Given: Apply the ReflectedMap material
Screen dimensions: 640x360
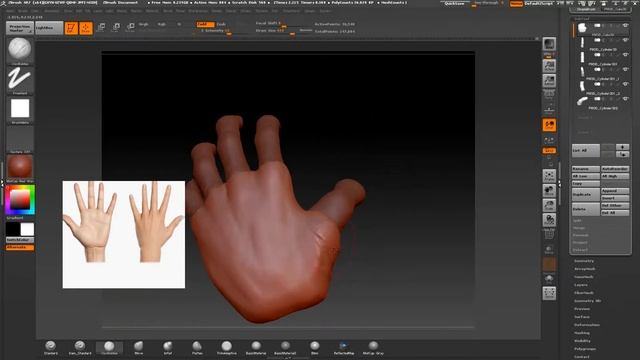Looking at the screenshot, I should pyautogui.click(x=344, y=348).
